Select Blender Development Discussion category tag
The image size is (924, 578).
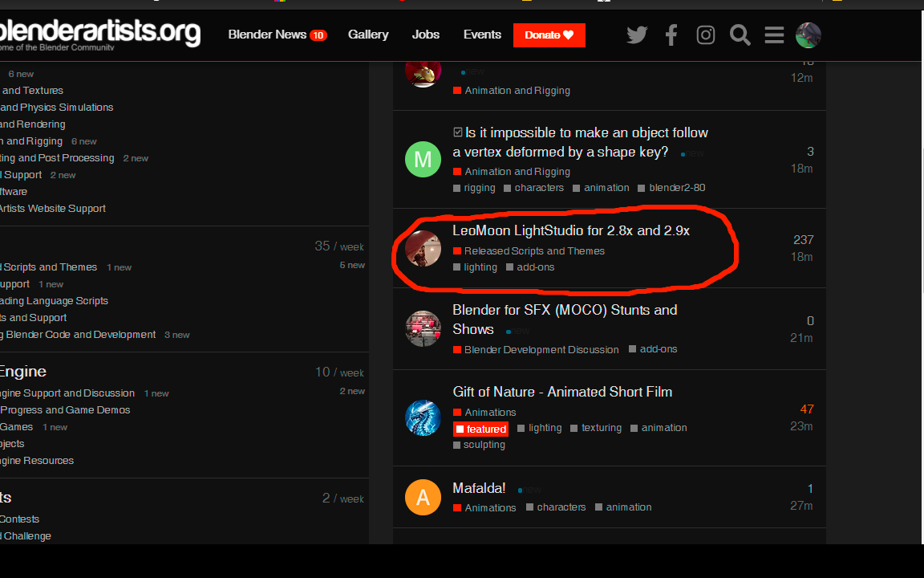point(536,350)
